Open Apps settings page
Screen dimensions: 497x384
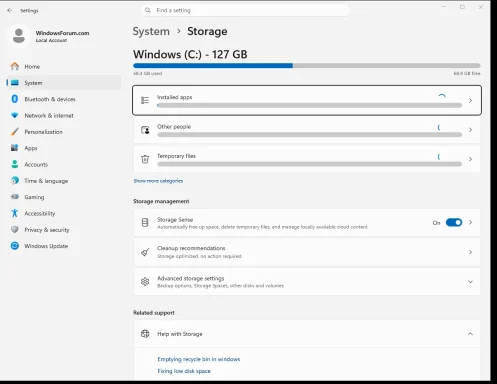[x=63, y=148]
